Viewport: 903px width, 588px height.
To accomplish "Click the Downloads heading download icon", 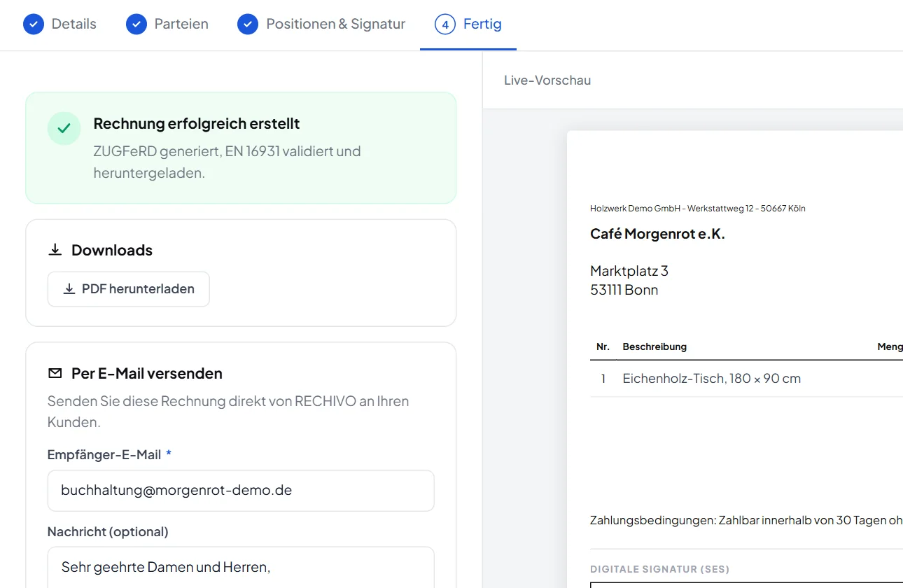I will pyautogui.click(x=55, y=250).
